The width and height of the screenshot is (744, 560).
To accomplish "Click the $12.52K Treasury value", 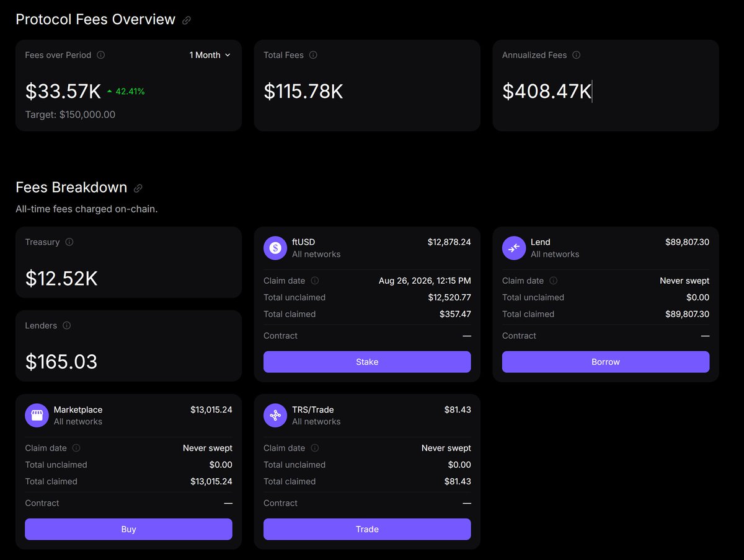I will click(61, 279).
